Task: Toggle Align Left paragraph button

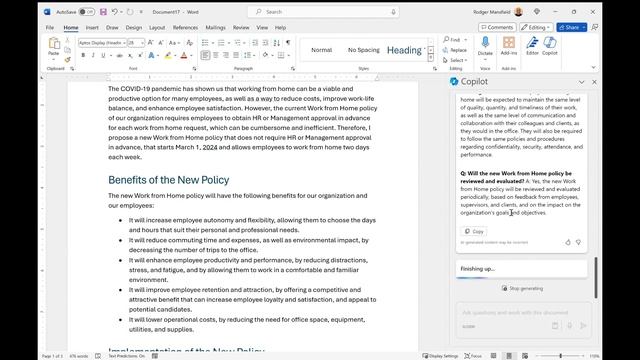Action: point(205,55)
